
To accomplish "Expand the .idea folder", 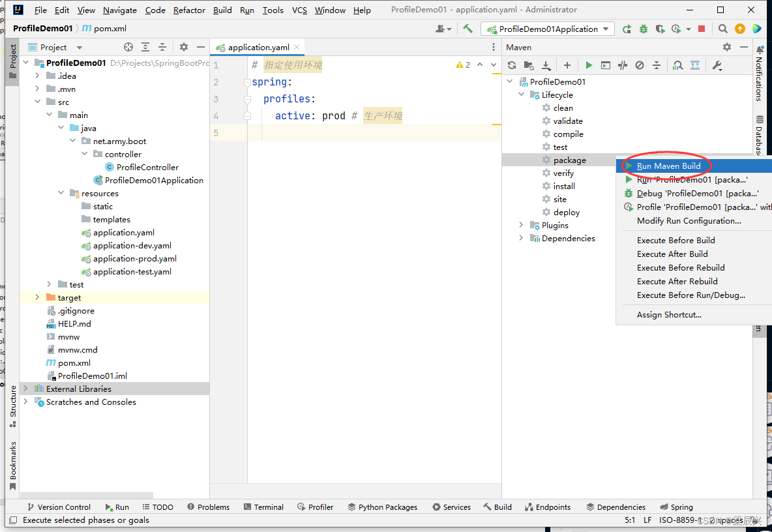I will click(x=37, y=76).
